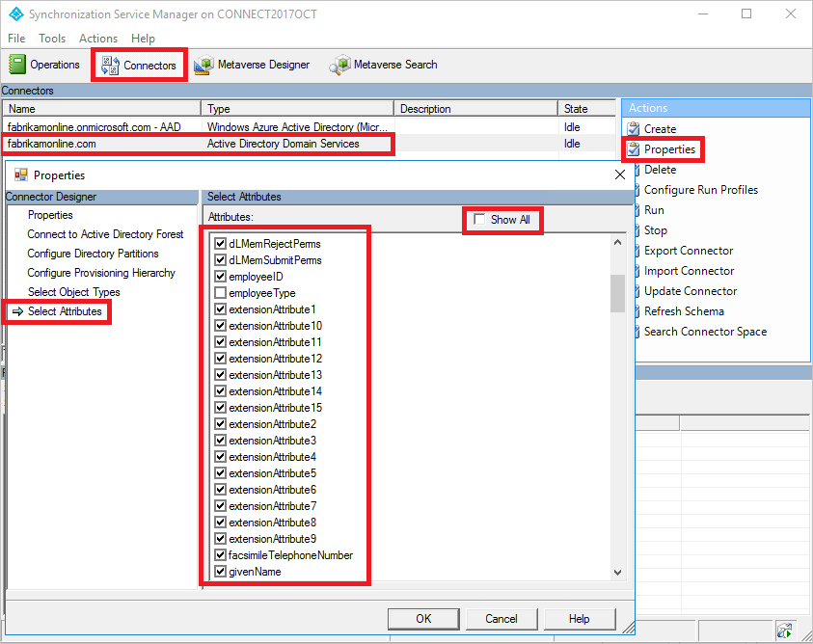Open the Actions menu
The width and height of the screenshot is (813, 644).
(x=97, y=38)
